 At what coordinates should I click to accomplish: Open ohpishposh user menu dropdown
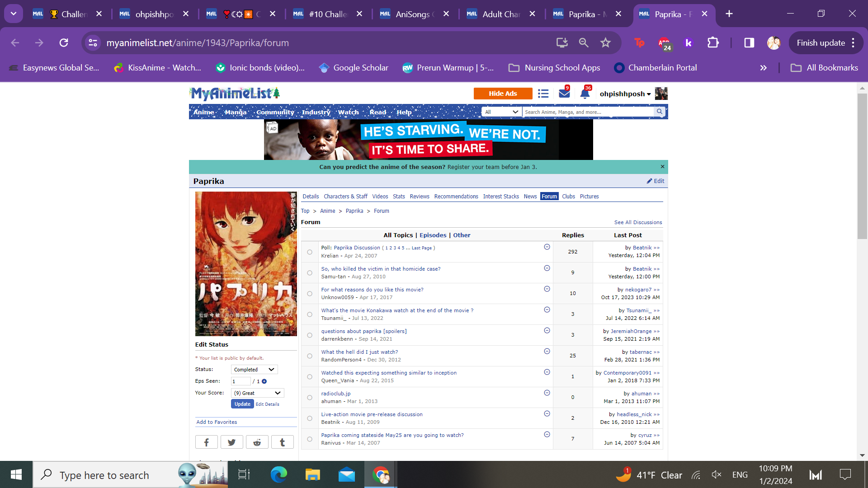[625, 94]
